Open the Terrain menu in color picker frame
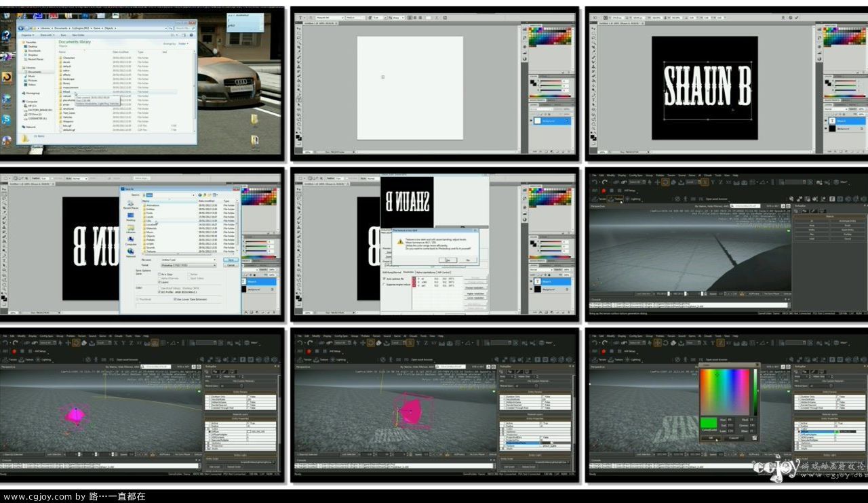The height and width of the screenshot is (503, 868). click(x=671, y=336)
